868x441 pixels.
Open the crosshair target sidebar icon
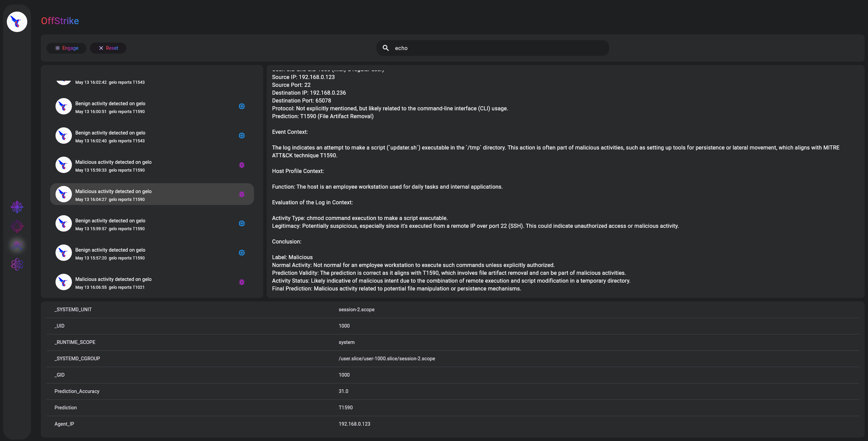17,226
